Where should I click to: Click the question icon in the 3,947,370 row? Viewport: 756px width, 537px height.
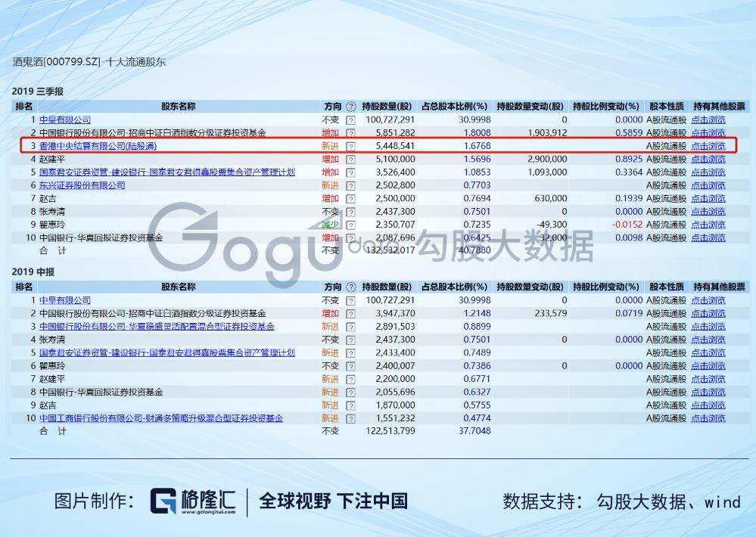[350, 314]
